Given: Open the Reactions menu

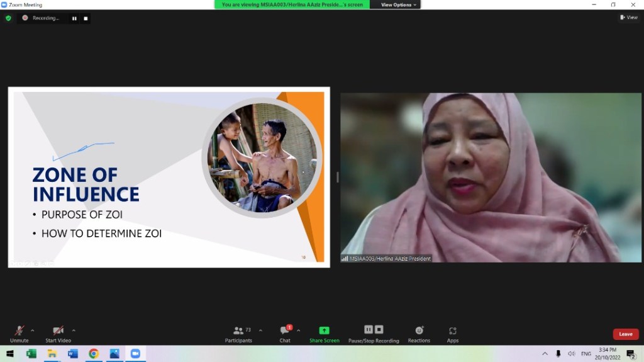Looking at the screenshot, I should click(419, 334).
